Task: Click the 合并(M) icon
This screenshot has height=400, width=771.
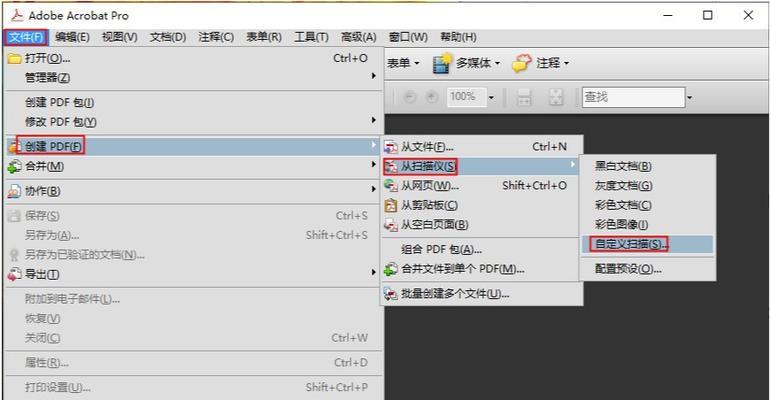Action: [x=14, y=167]
